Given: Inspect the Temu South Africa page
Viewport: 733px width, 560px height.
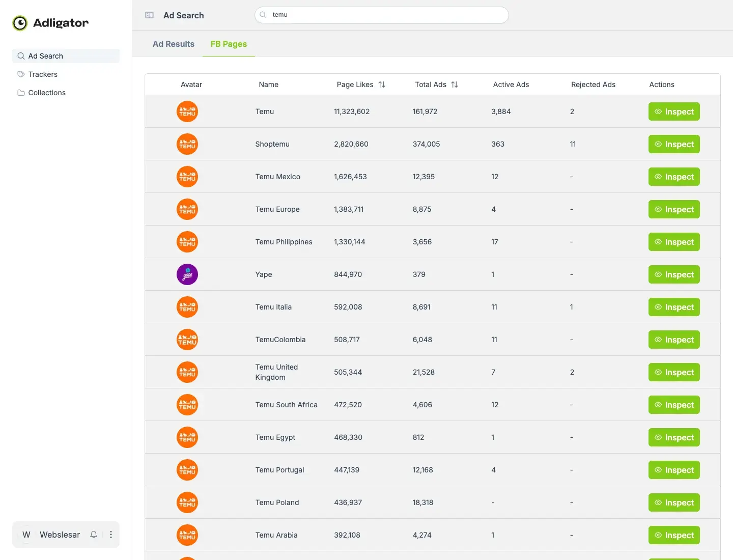Looking at the screenshot, I should pos(674,405).
